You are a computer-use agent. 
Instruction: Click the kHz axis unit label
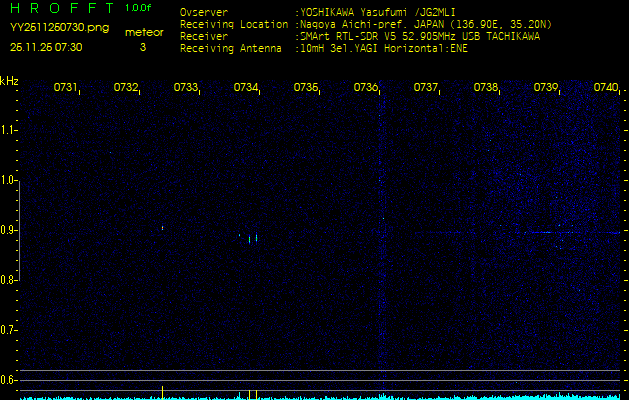click(9, 81)
